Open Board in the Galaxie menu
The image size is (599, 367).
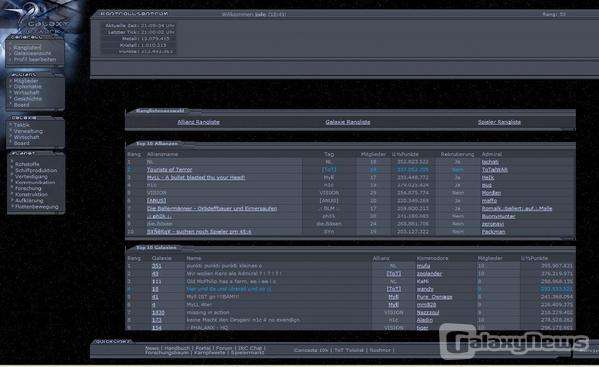point(21,143)
